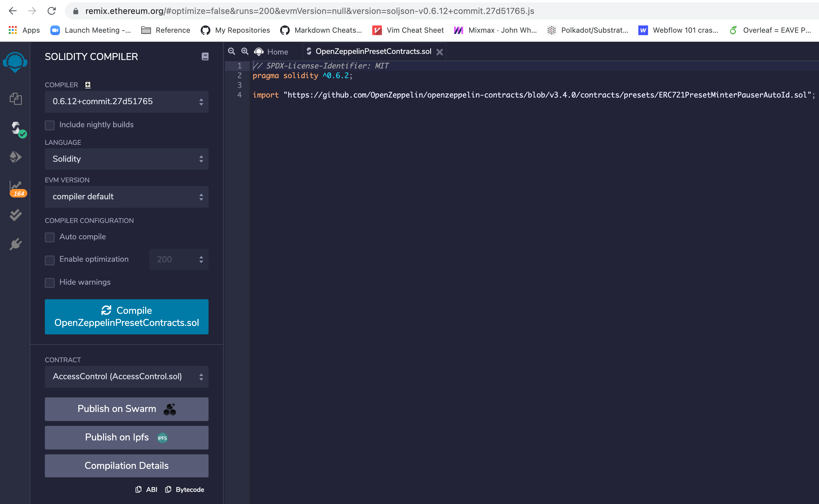
Task: Open the compiler version dropdown
Action: pos(127,101)
